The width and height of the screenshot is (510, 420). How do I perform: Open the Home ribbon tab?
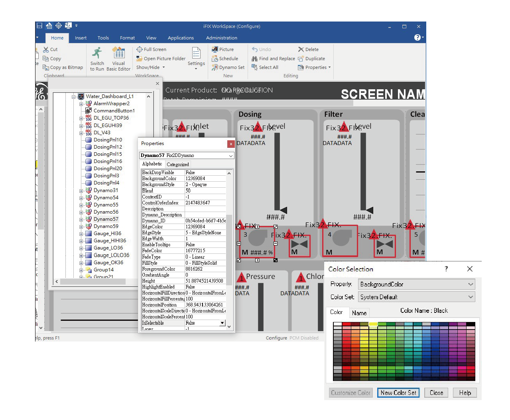(57, 38)
